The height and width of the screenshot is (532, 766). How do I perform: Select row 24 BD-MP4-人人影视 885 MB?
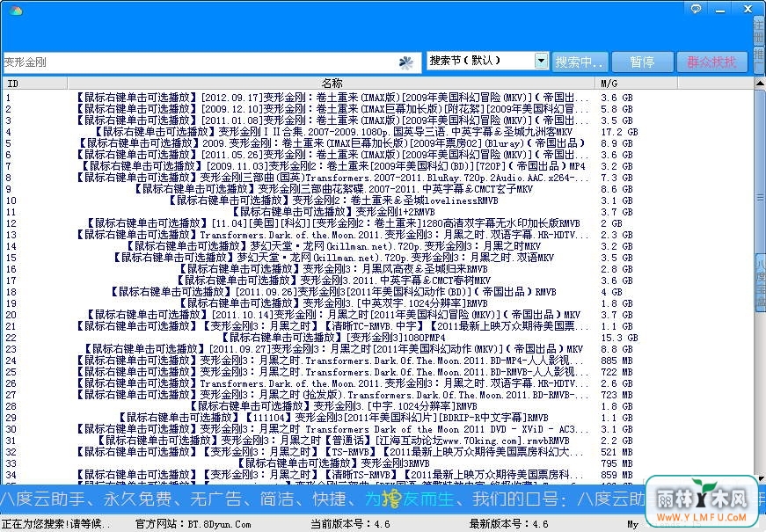[378, 361]
